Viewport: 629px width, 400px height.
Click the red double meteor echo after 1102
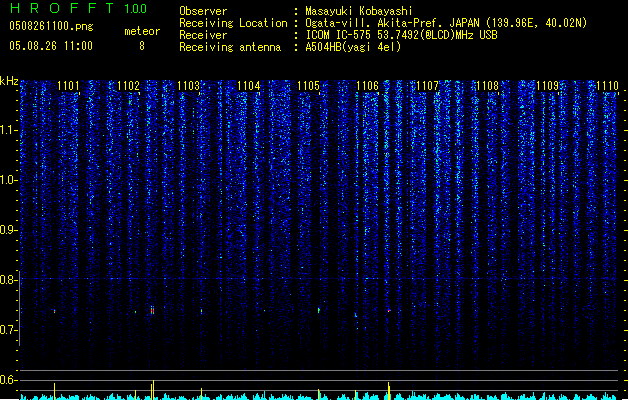[152, 310]
